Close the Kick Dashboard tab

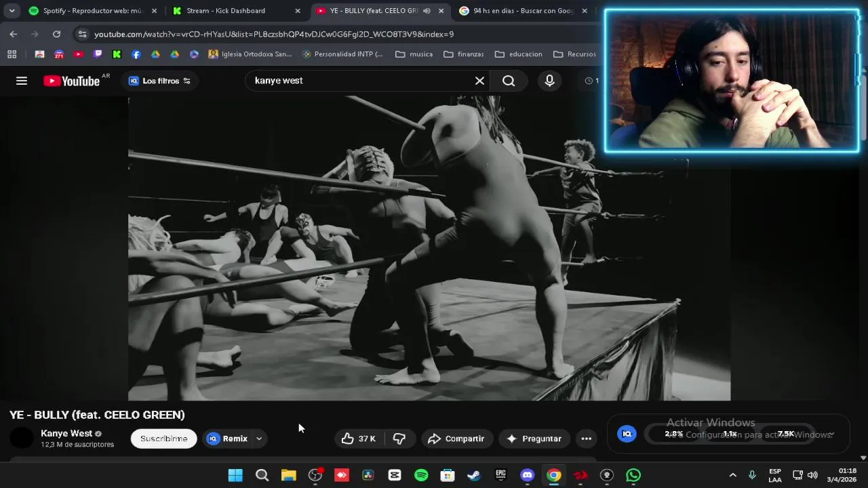(x=297, y=11)
